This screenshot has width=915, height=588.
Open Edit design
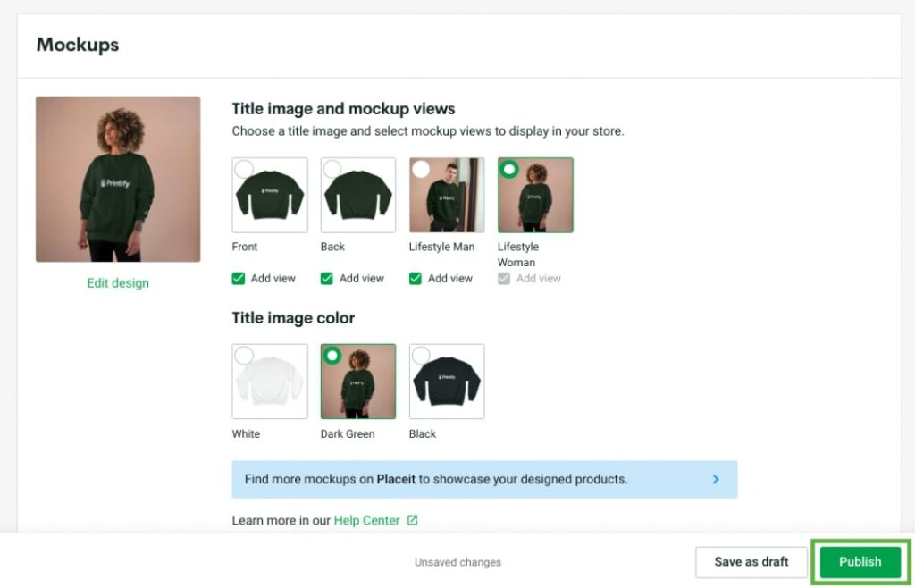pos(117,283)
